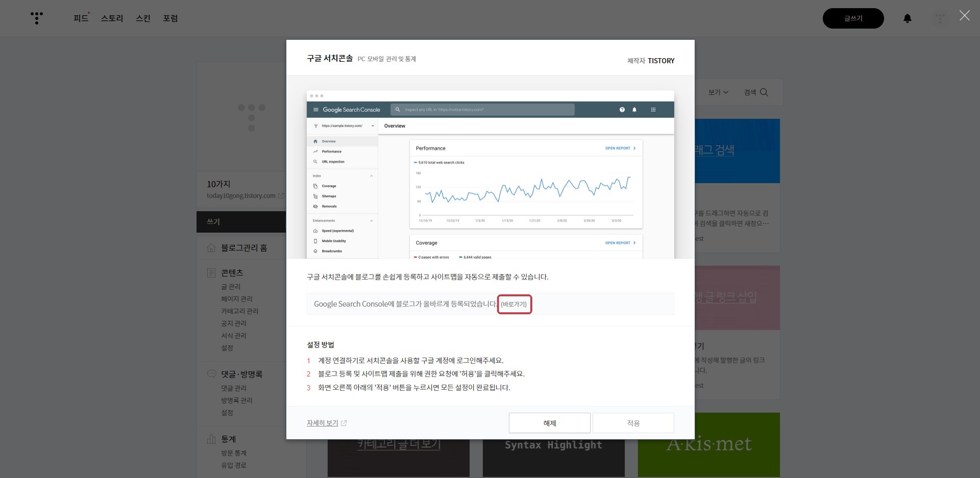Open 설정 under 콘텐츠
The width and height of the screenshot is (980, 478).
(227, 348)
